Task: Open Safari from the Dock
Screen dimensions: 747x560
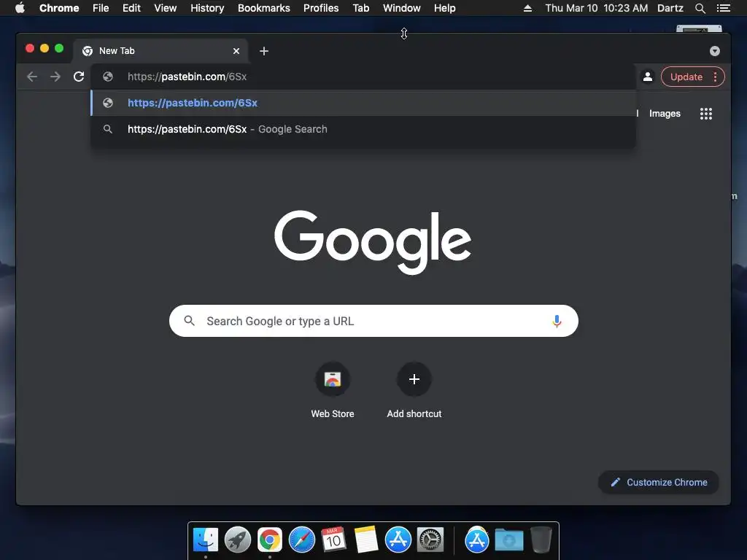Action: (302, 540)
